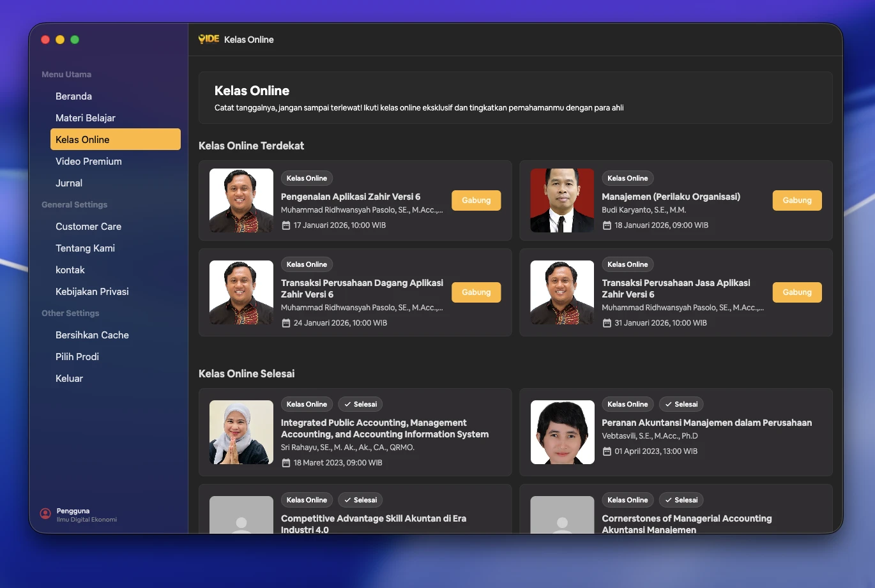Click Budi Karyanto instructor photo
The width and height of the screenshot is (875, 588).
[562, 200]
